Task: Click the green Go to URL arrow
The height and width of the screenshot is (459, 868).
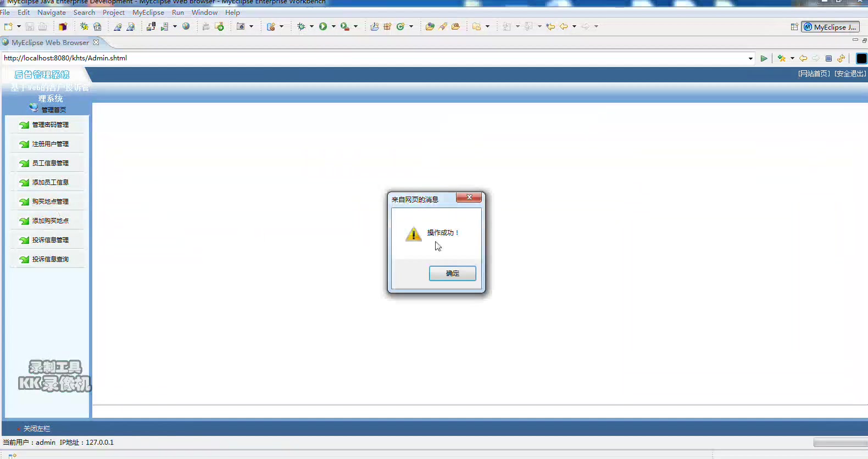Action: 764,58
